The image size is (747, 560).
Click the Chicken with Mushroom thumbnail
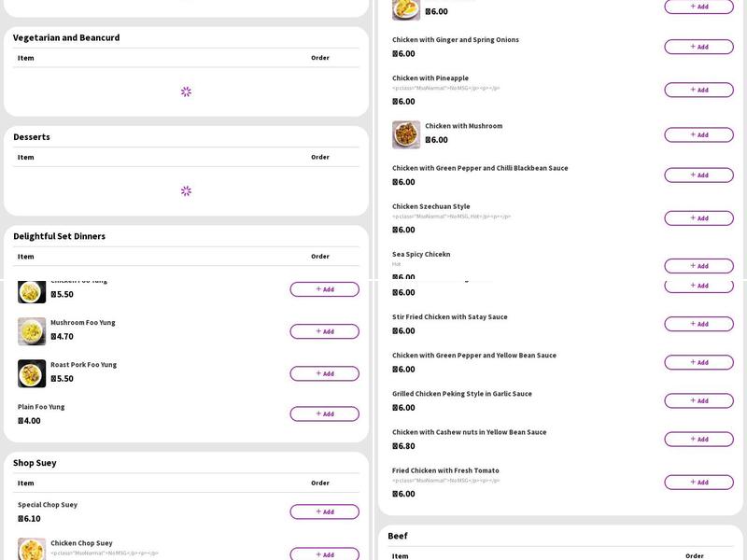pos(406,134)
